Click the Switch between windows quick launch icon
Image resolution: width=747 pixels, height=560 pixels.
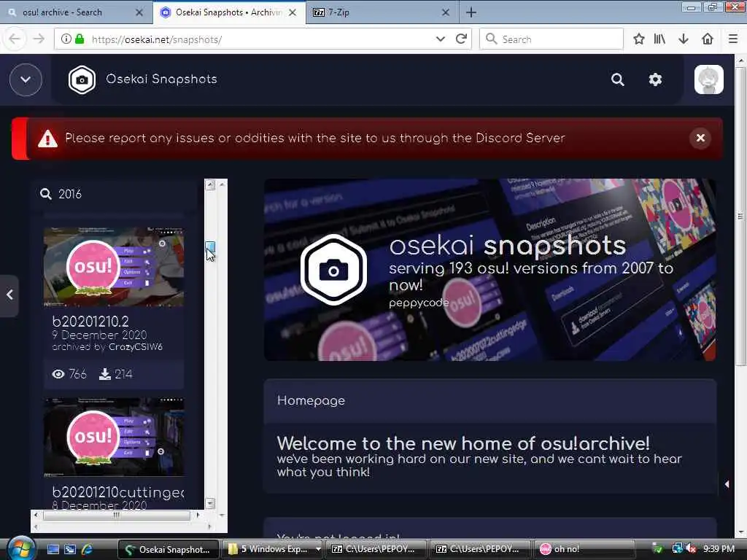[x=70, y=550]
